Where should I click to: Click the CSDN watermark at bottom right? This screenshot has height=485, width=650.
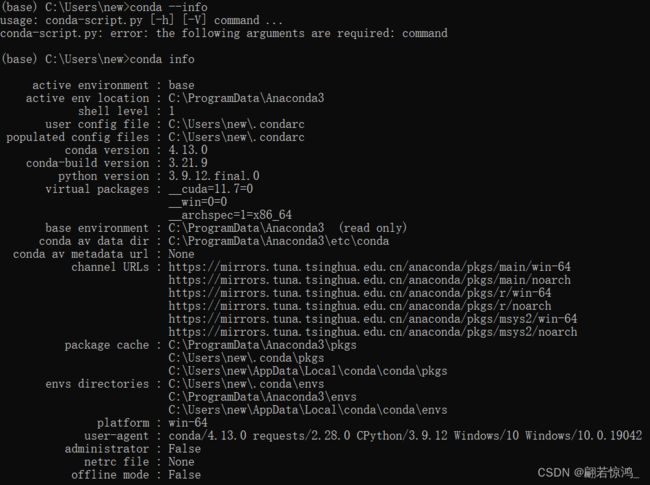(589, 472)
